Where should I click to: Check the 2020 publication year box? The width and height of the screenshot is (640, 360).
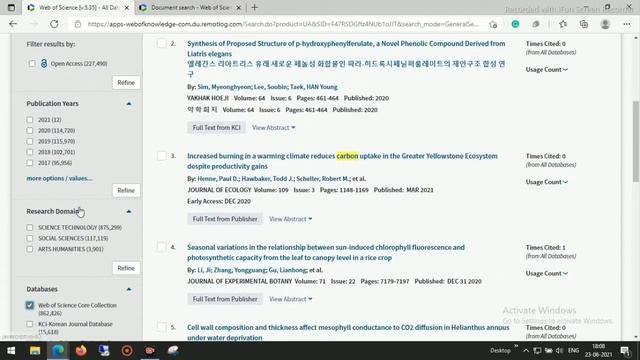30,130
